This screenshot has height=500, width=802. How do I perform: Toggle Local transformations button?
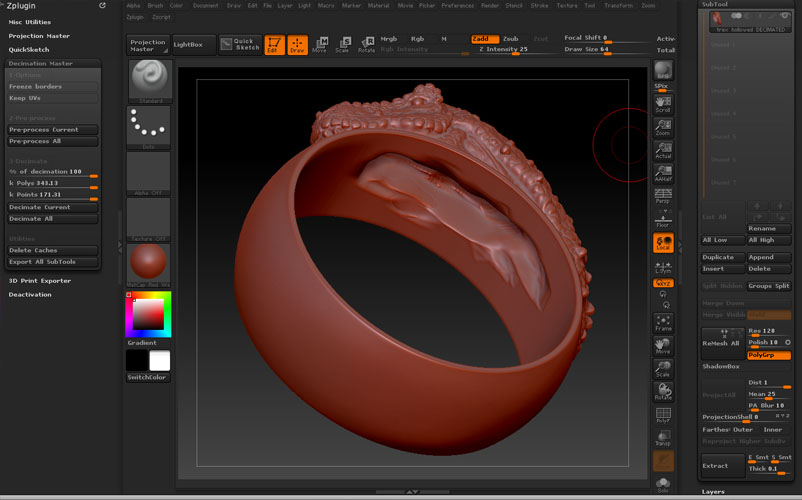pyautogui.click(x=663, y=243)
